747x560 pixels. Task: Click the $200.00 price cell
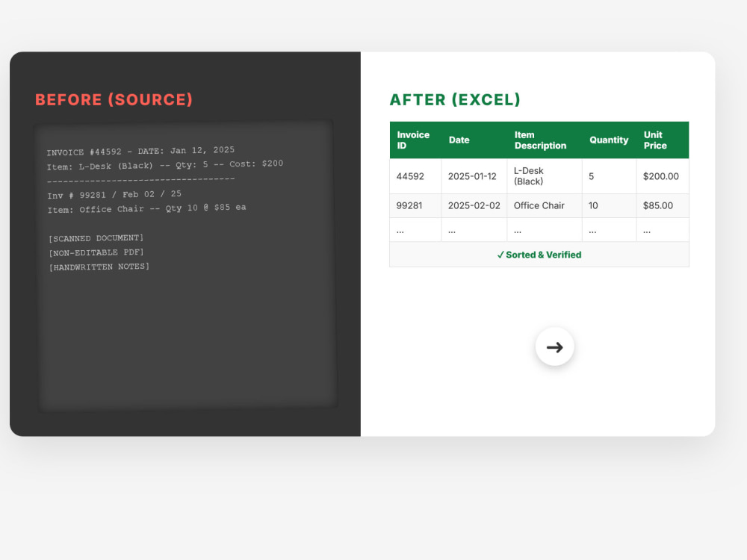[663, 176]
